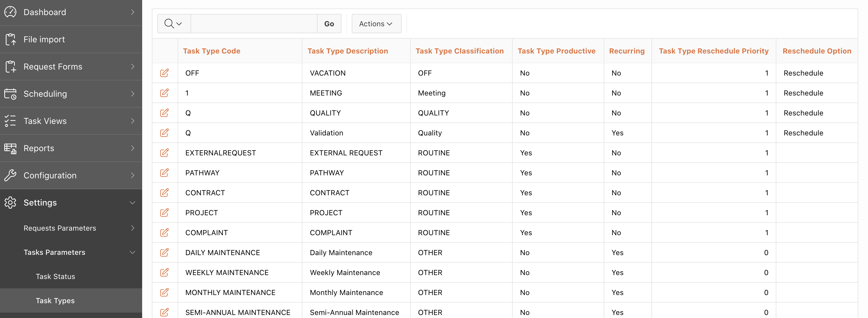The image size is (868, 318).
Task: Expand the Dashboard menu chevron
Action: click(133, 12)
